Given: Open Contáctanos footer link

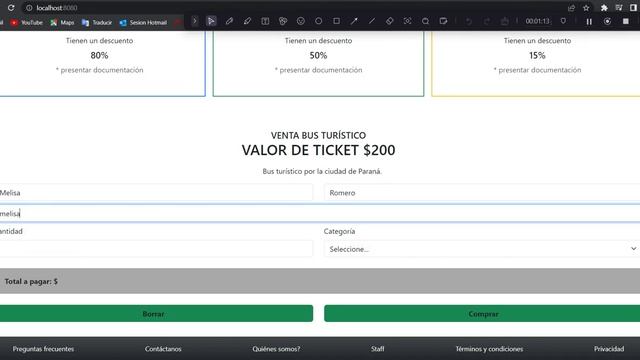Looking at the screenshot, I should [x=163, y=349].
